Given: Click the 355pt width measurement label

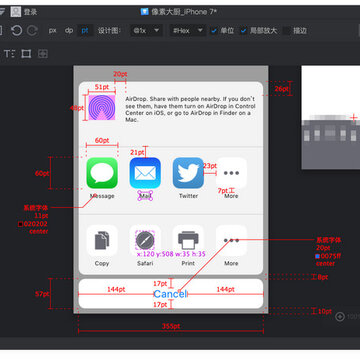Looking at the screenshot, I should coord(171,326).
